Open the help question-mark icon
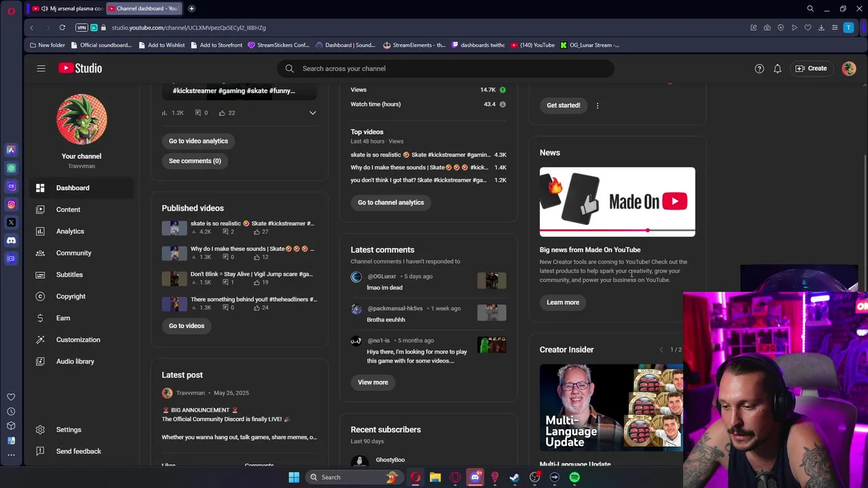868x488 pixels. tap(759, 68)
